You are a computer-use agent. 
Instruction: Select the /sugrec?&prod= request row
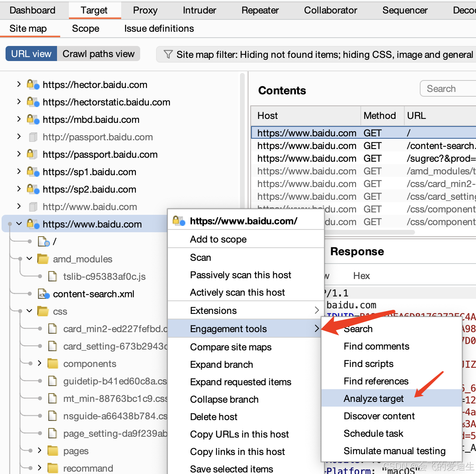click(364, 159)
